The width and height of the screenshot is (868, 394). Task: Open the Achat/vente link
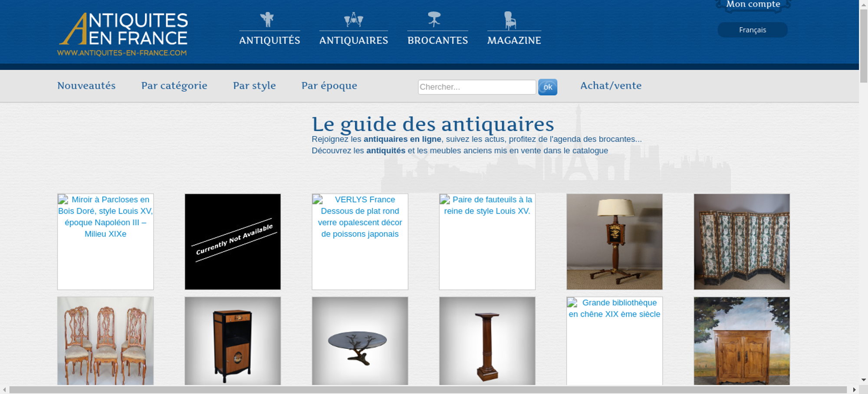[611, 85]
